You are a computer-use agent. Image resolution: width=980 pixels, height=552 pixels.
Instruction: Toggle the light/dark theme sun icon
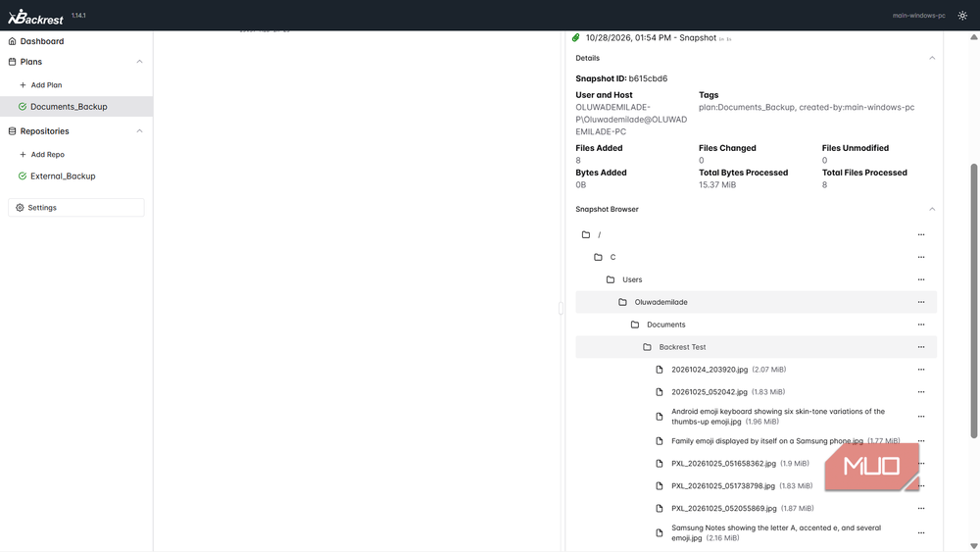(x=962, y=16)
